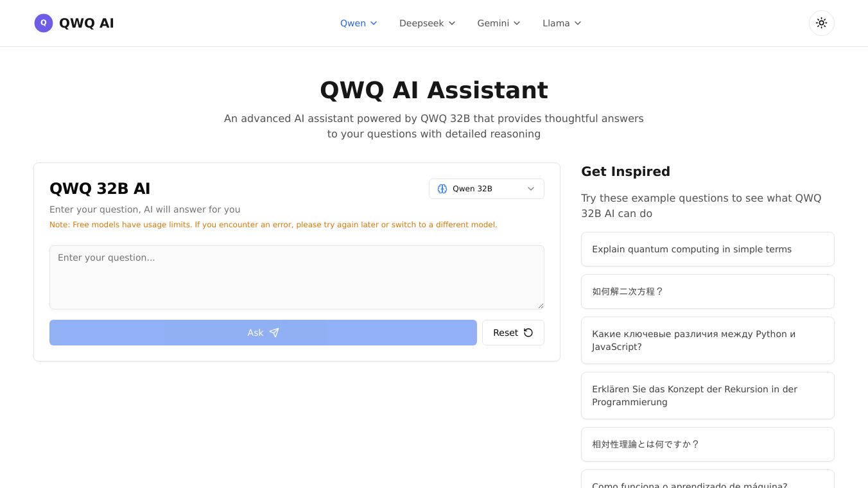868x488 pixels.
Task: Click the 'QWQ 32B AI' card title
Action: [x=100, y=189]
